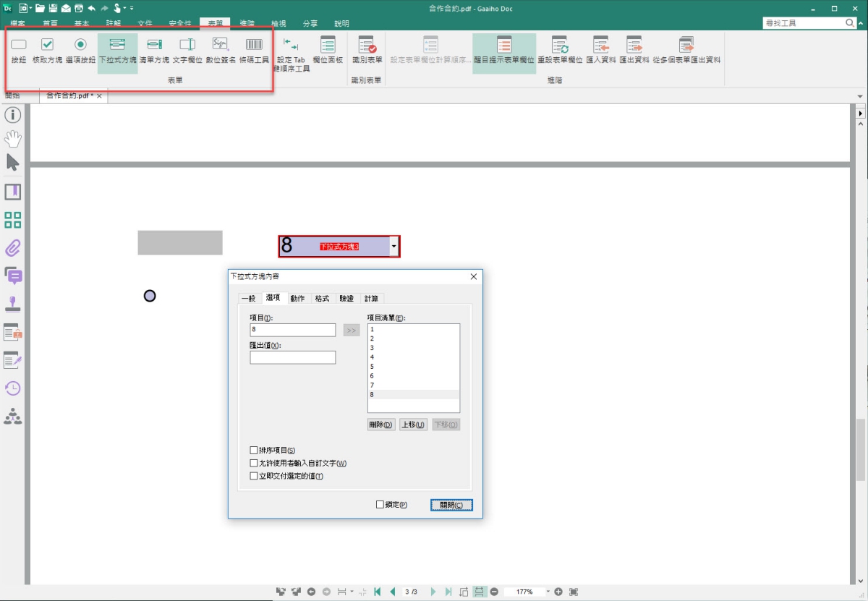Viewport: 868px width, 601px height.
Task: Select the 核取方塊 checkbox form tool
Action: (47, 51)
